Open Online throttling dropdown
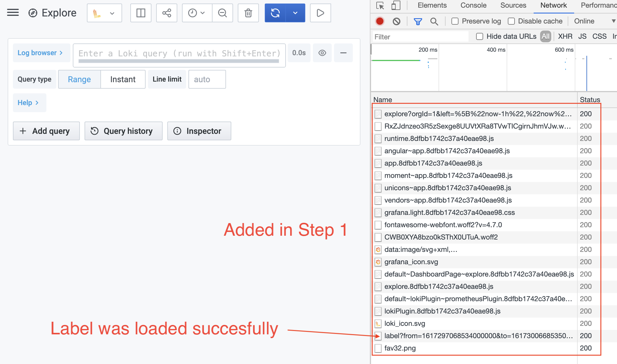 click(595, 21)
